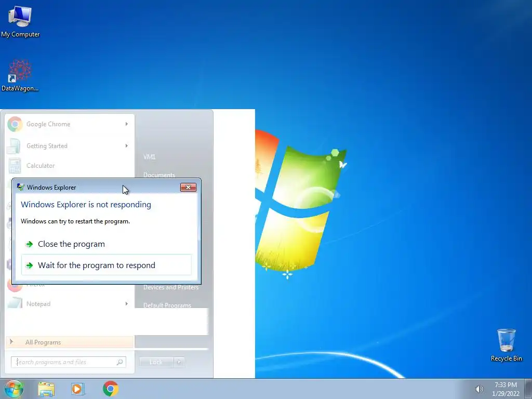Click the Google Chrome icon in the Start menu
This screenshot has height=399, width=532.
(x=15, y=124)
